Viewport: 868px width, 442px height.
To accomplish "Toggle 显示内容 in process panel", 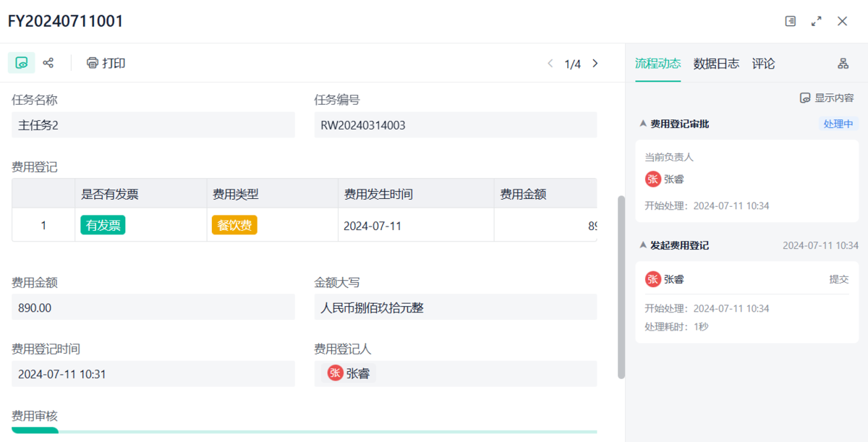I will tap(827, 98).
